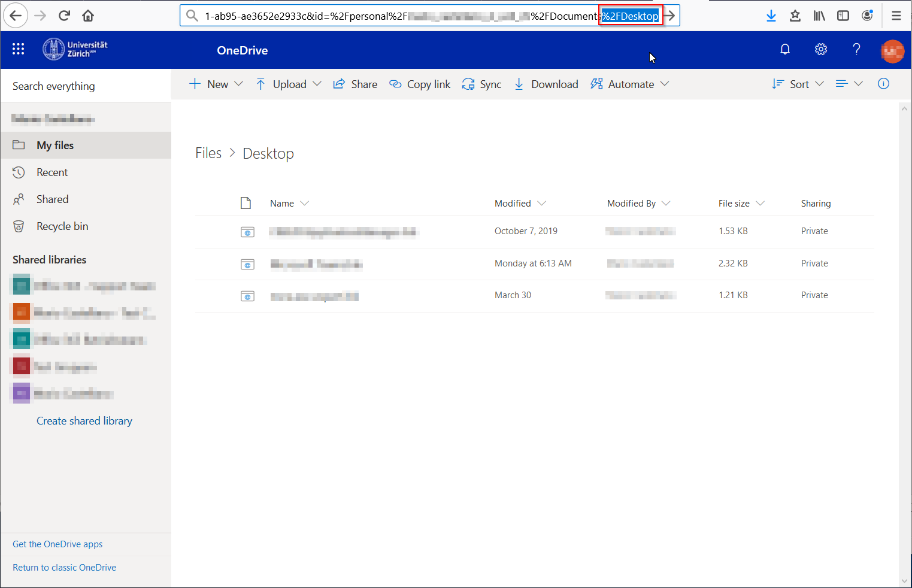This screenshot has width=912, height=588.
Task: Click the address bar go arrow
Action: tap(670, 16)
